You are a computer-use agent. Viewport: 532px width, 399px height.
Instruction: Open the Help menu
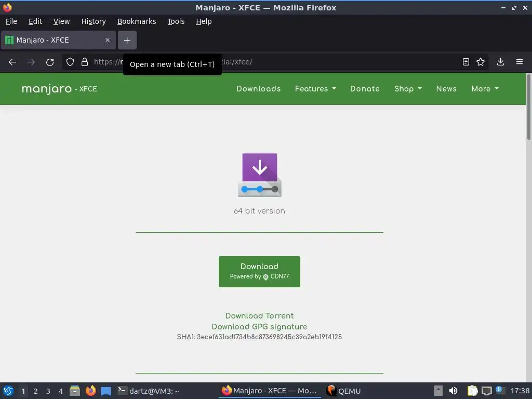point(204,21)
